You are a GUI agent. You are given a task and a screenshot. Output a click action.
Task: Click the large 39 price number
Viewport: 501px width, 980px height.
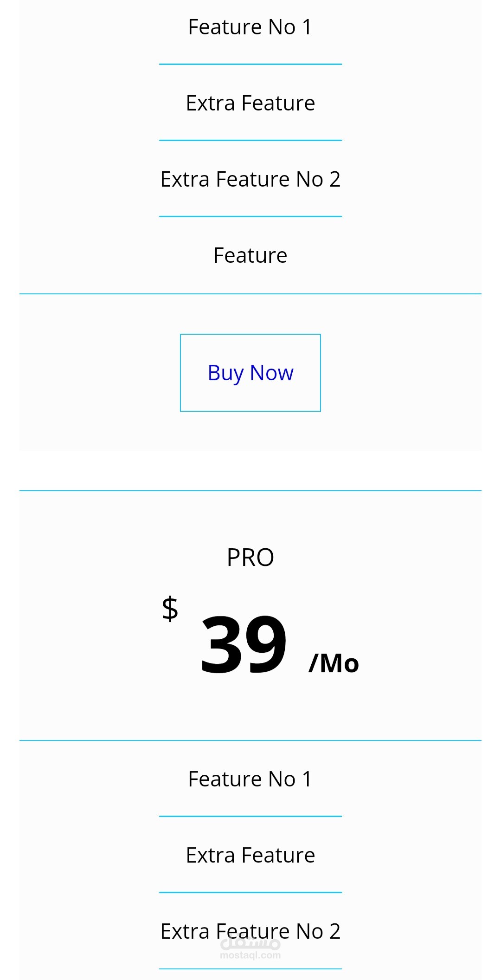(x=243, y=644)
